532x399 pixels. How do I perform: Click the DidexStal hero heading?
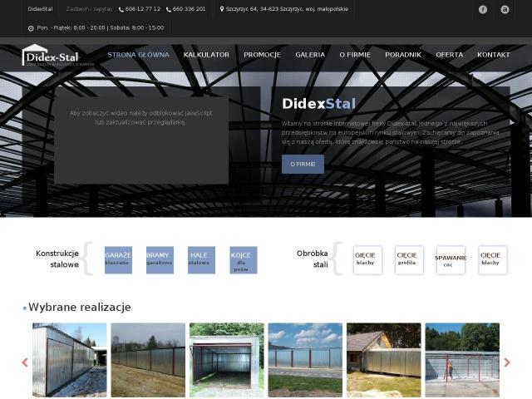point(318,103)
